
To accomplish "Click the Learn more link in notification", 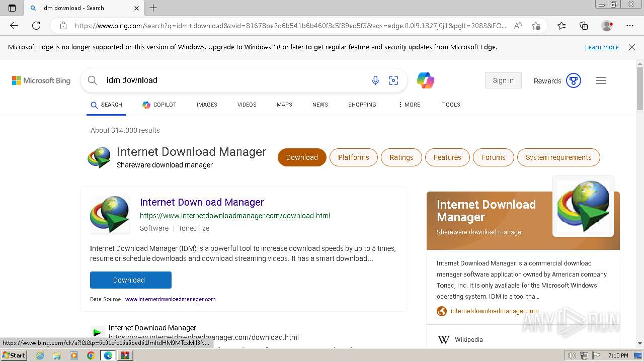I will [x=602, y=47].
